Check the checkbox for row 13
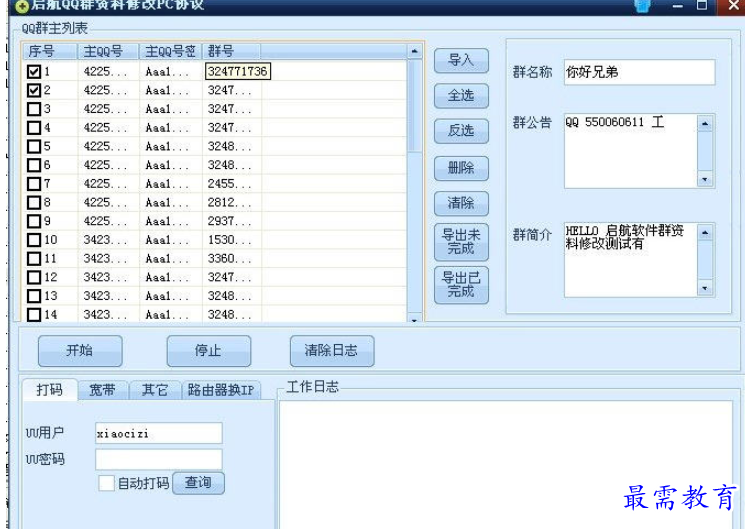 pyautogui.click(x=34, y=296)
